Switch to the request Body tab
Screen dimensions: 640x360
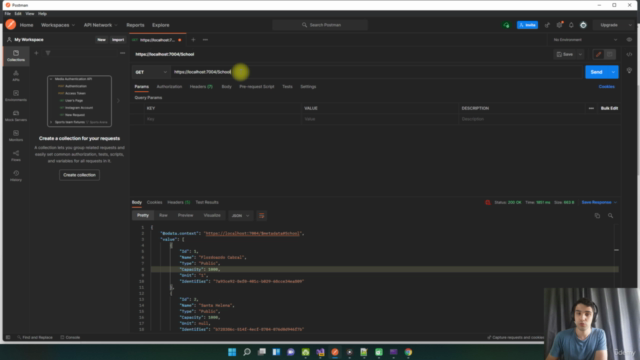coord(227,87)
